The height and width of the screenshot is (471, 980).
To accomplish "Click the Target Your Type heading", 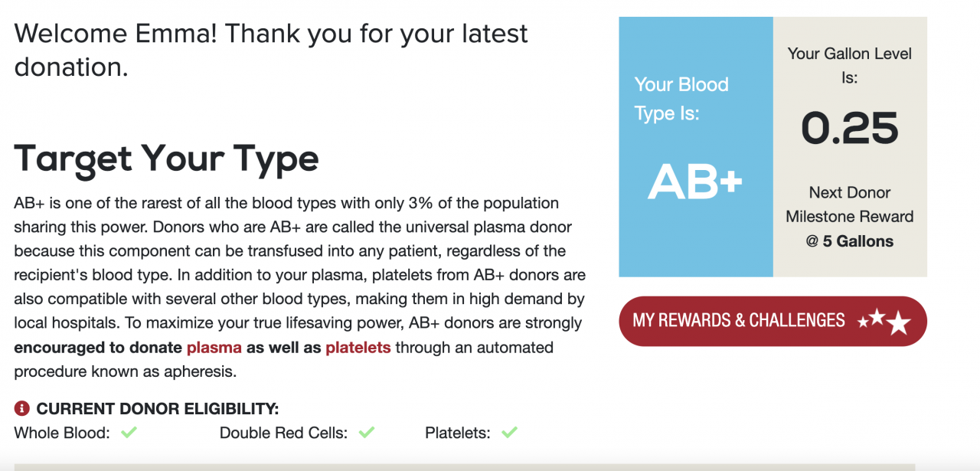I will click(x=166, y=159).
